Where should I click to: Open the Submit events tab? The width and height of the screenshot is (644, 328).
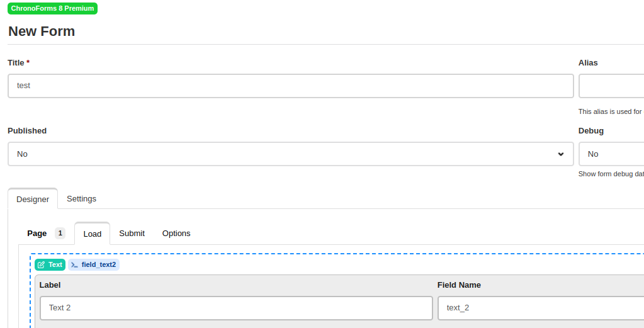[132, 233]
